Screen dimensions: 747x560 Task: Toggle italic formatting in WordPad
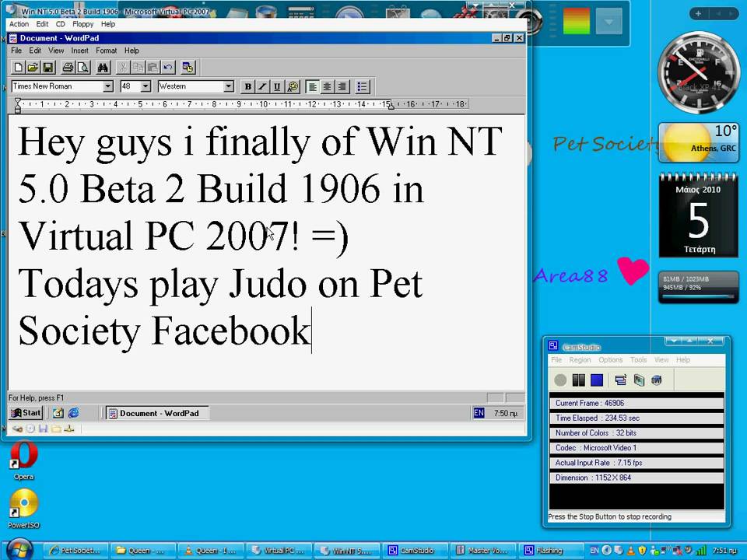click(262, 86)
